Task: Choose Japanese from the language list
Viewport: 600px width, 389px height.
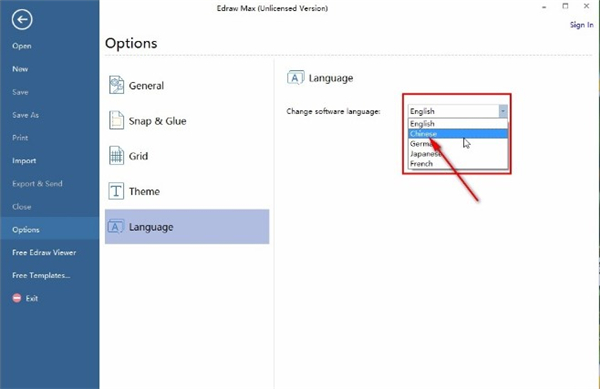Action: (x=458, y=154)
